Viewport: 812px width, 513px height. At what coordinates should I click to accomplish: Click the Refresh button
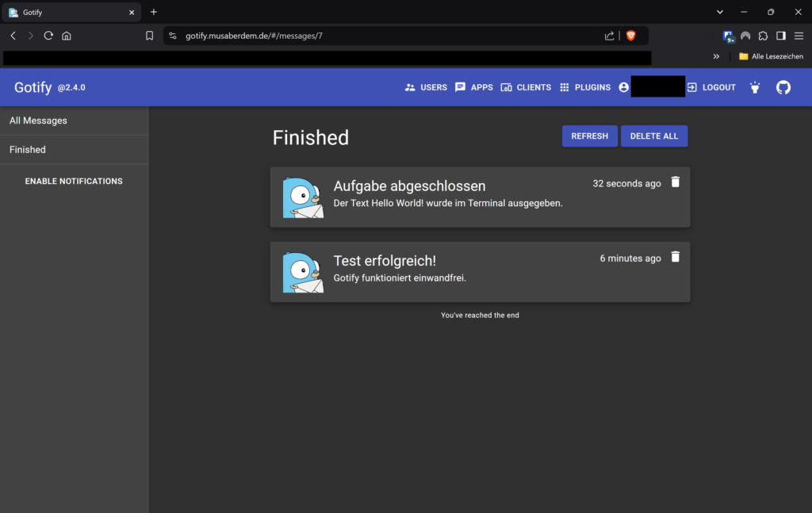[589, 136]
